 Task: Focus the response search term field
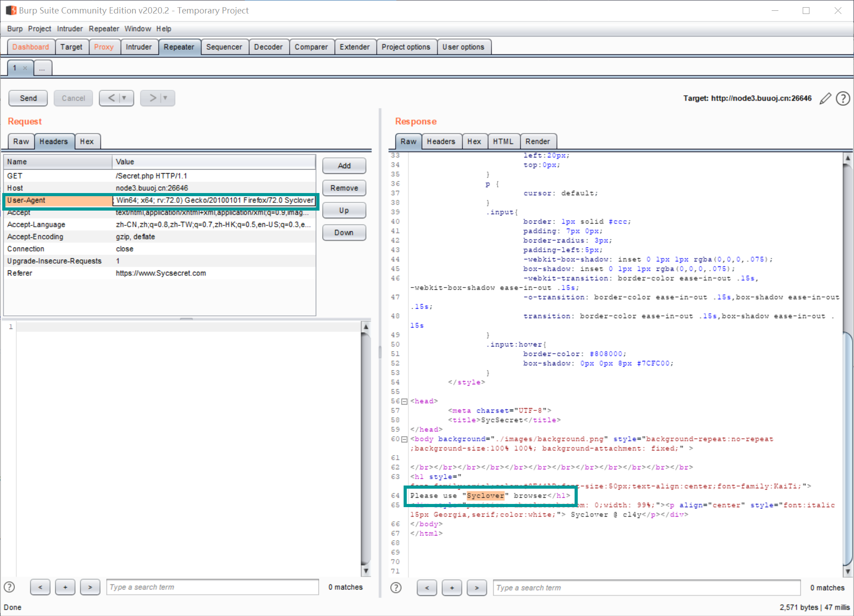(646, 588)
